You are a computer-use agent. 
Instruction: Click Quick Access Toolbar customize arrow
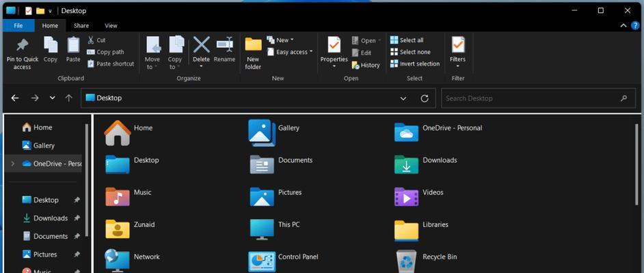click(x=50, y=11)
